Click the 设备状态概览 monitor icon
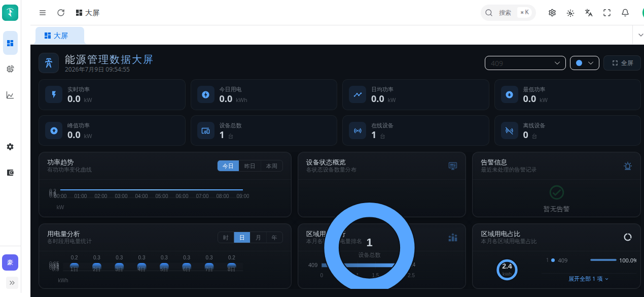Screen dimensions: 644x297 (453, 166)
